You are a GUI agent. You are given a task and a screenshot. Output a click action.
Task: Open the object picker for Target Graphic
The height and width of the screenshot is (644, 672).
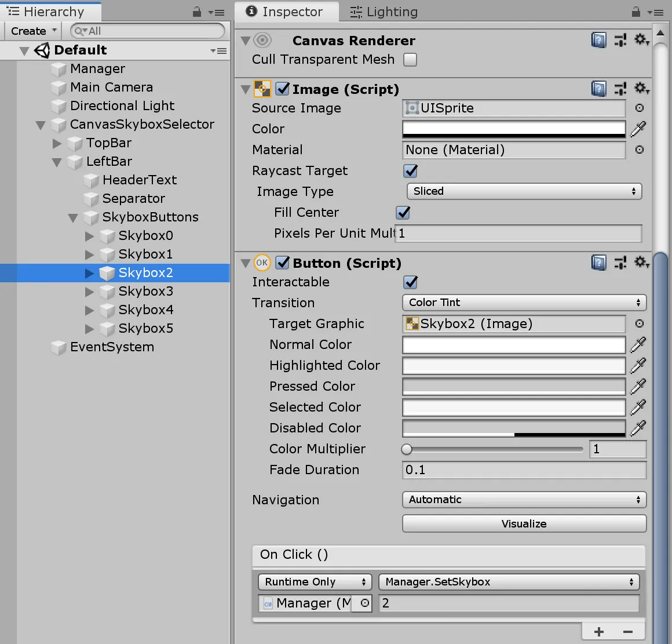point(640,323)
